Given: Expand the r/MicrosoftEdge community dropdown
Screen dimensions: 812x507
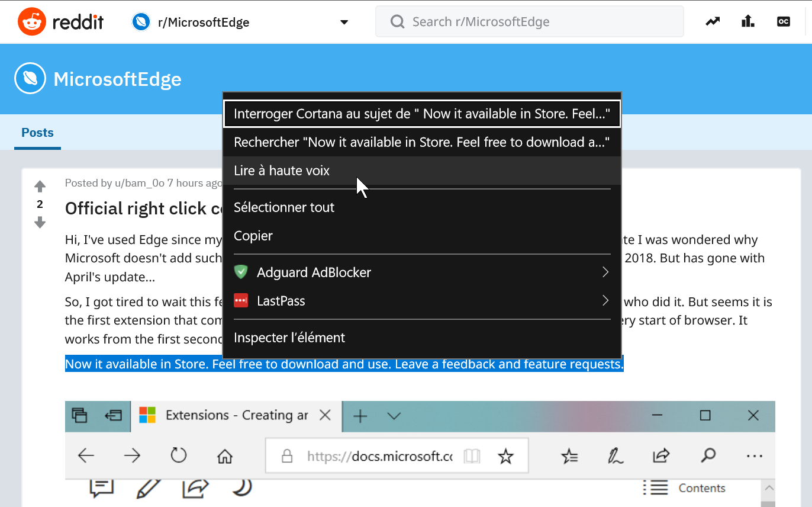Looking at the screenshot, I should click(344, 23).
